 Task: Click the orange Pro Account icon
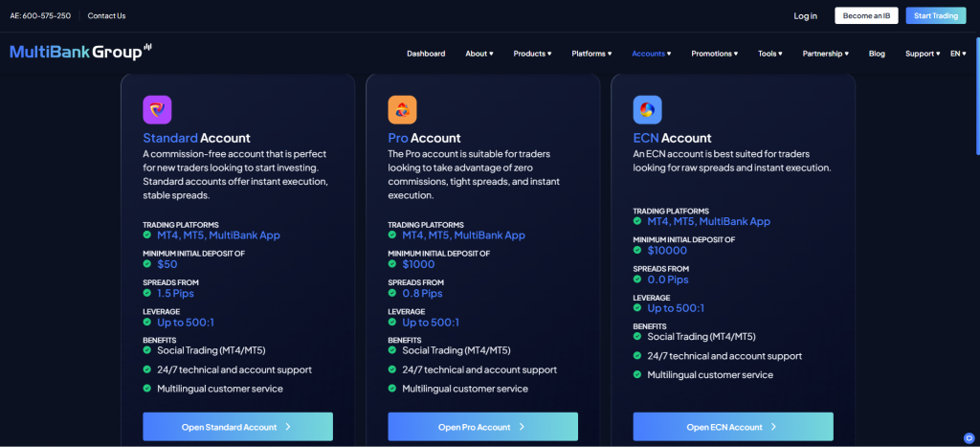(x=402, y=110)
